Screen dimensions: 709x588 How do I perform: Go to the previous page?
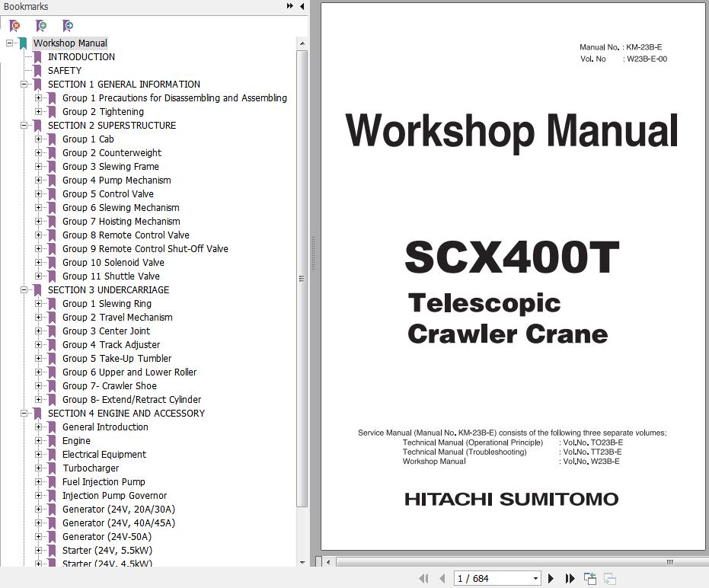(x=442, y=578)
